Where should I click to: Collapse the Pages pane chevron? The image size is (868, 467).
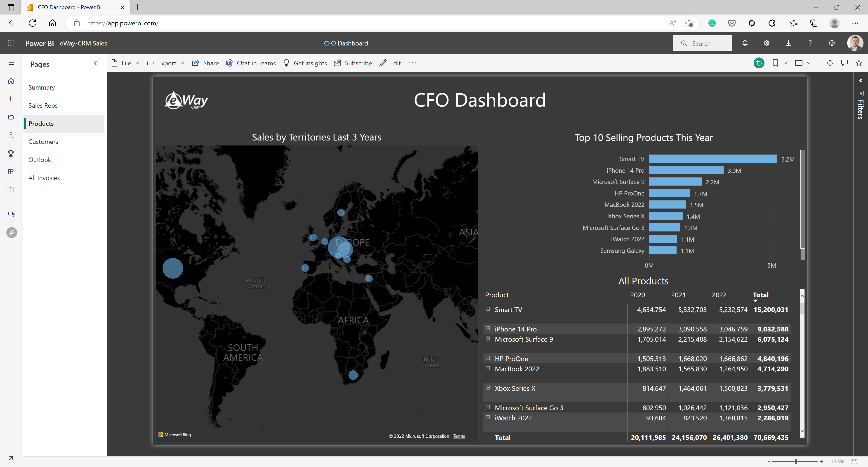coord(95,63)
